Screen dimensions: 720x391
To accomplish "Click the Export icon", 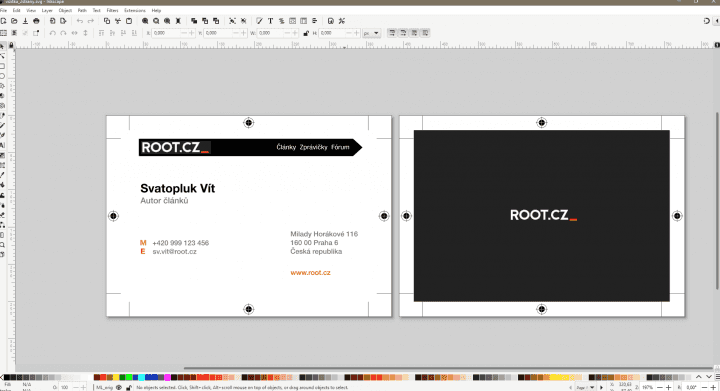I will 63,21.
